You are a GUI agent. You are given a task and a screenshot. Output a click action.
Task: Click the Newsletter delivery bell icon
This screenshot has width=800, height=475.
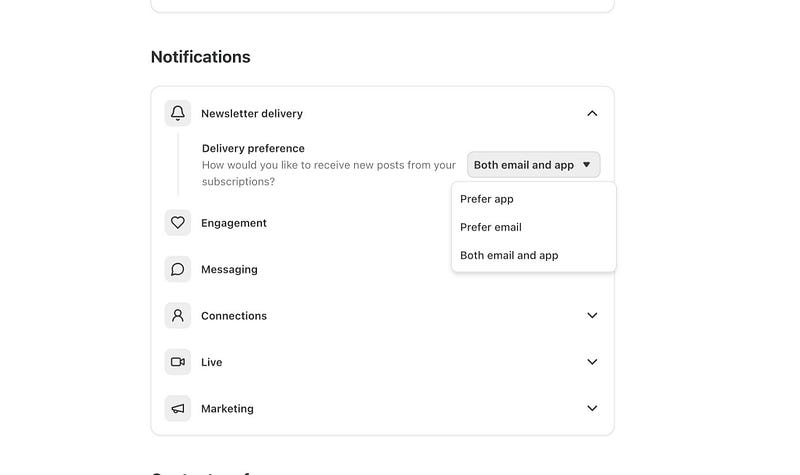coord(178,113)
